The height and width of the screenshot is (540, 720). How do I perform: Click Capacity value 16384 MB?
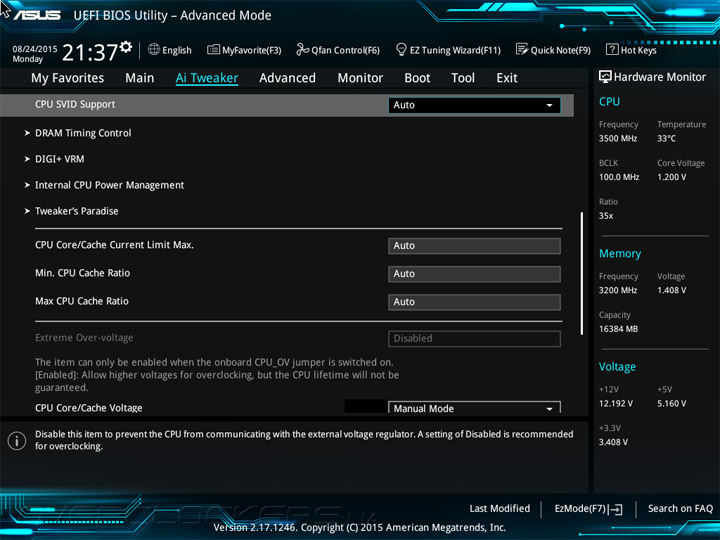coord(618,329)
